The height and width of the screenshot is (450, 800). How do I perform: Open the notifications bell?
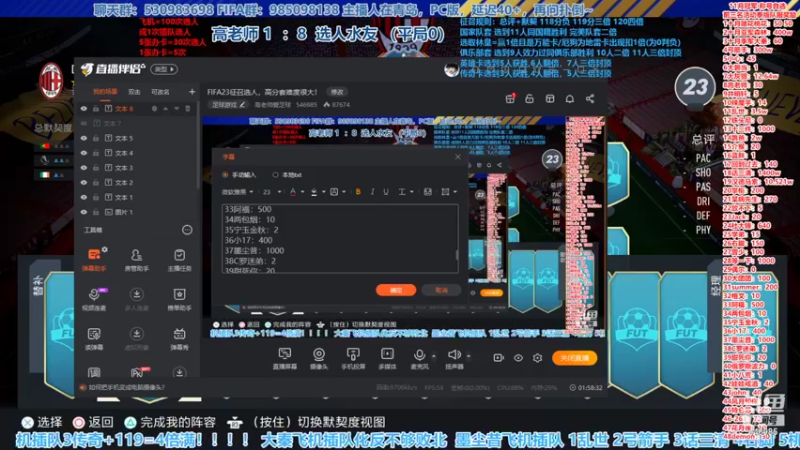[x=569, y=98]
